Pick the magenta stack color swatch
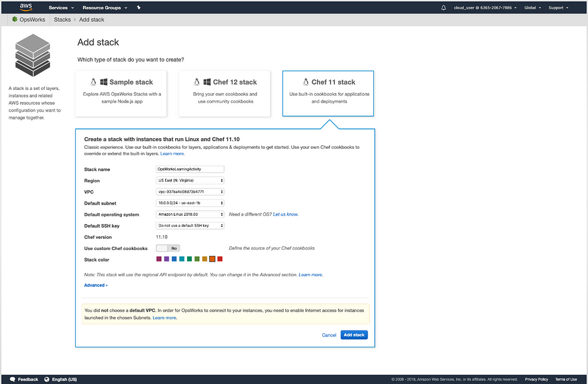588x384 pixels. [x=159, y=259]
